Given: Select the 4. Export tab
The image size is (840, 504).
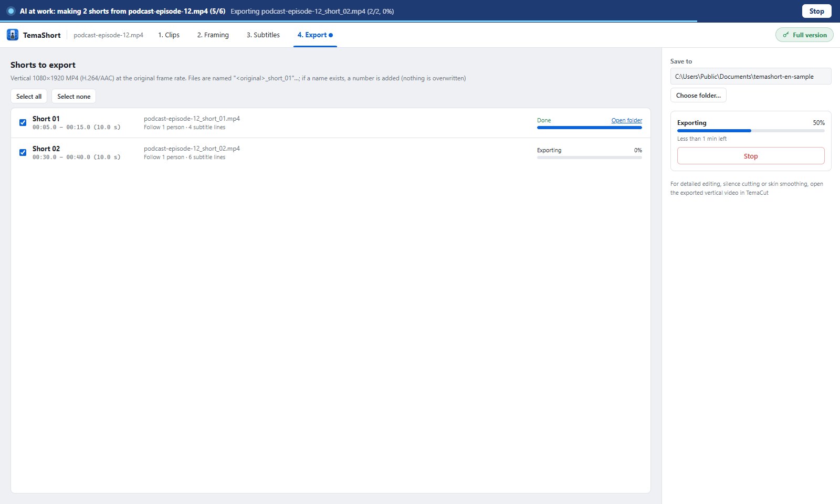Looking at the screenshot, I should click(x=315, y=35).
